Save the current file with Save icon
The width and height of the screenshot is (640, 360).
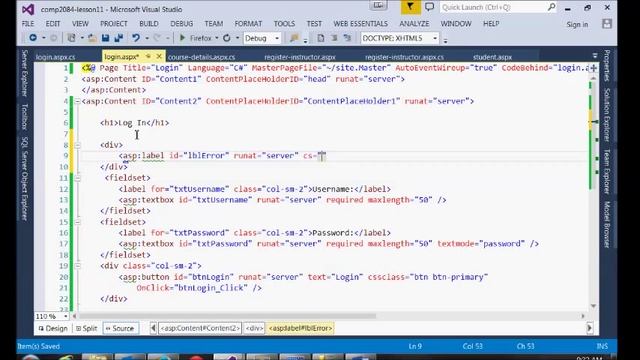pos(105,38)
